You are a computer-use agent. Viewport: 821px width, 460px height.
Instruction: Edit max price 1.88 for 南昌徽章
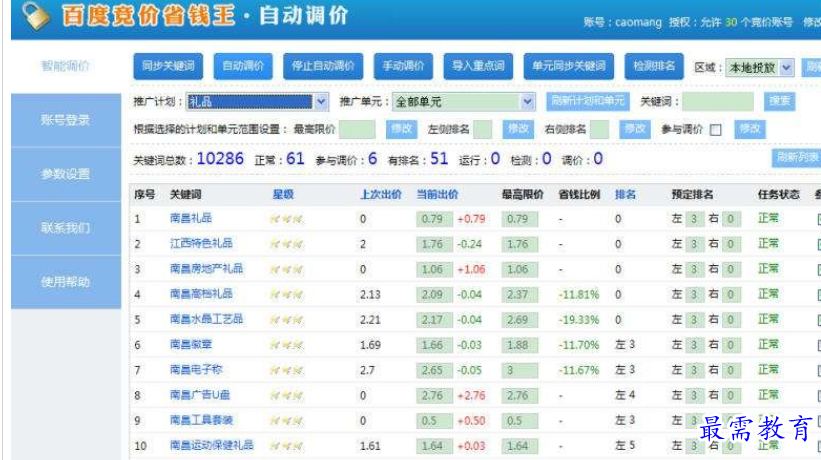tap(519, 345)
